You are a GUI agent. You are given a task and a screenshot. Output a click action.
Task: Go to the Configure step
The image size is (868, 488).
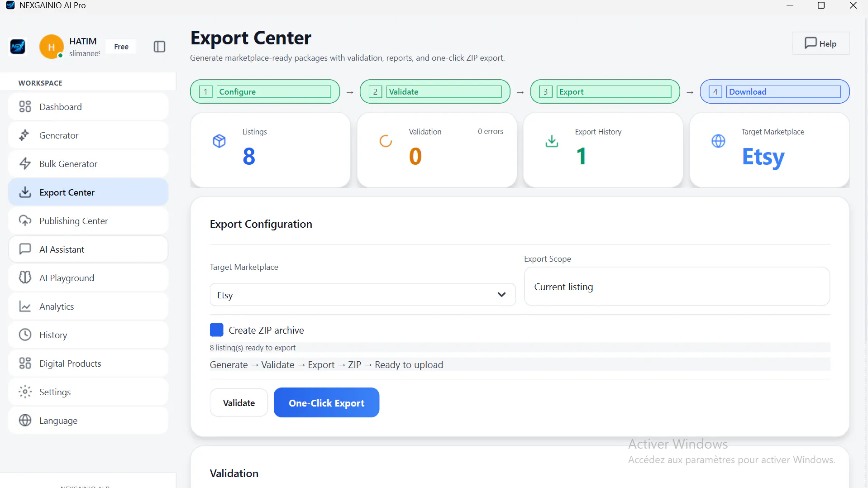tap(265, 91)
